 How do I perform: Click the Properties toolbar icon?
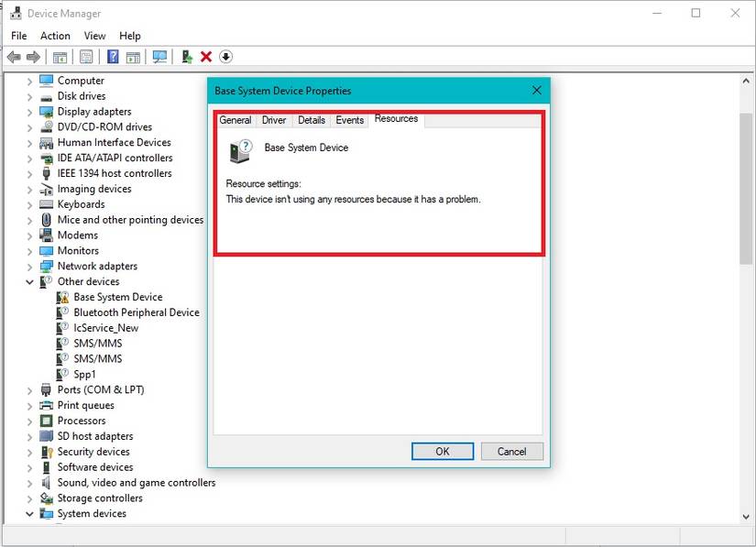pos(133,57)
